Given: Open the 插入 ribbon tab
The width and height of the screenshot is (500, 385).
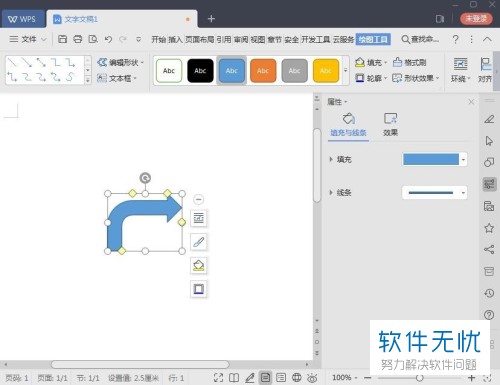Looking at the screenshot, I should pos(175,39).
